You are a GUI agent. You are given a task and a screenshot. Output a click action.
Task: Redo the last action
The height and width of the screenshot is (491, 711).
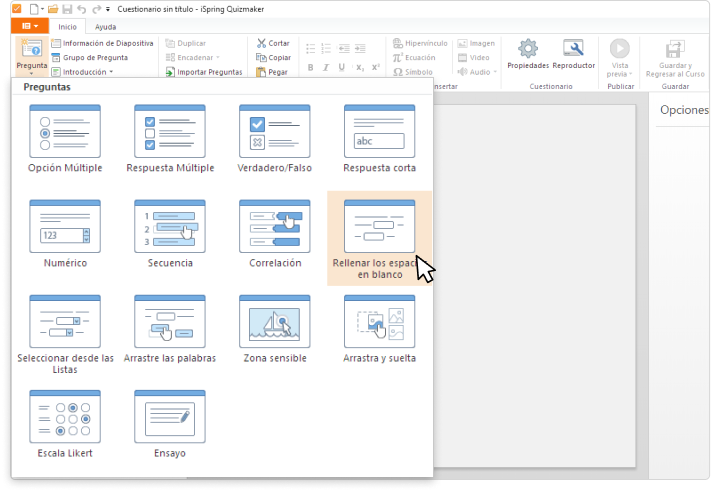[97, 9]
